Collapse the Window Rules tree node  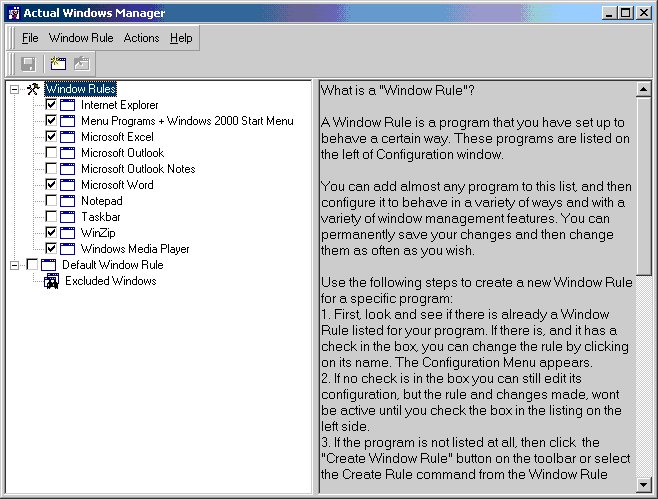14,89
